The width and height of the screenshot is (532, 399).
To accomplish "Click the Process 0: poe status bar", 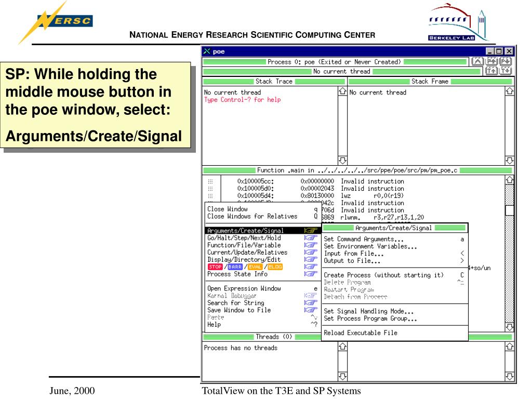I will pos(335,62).
